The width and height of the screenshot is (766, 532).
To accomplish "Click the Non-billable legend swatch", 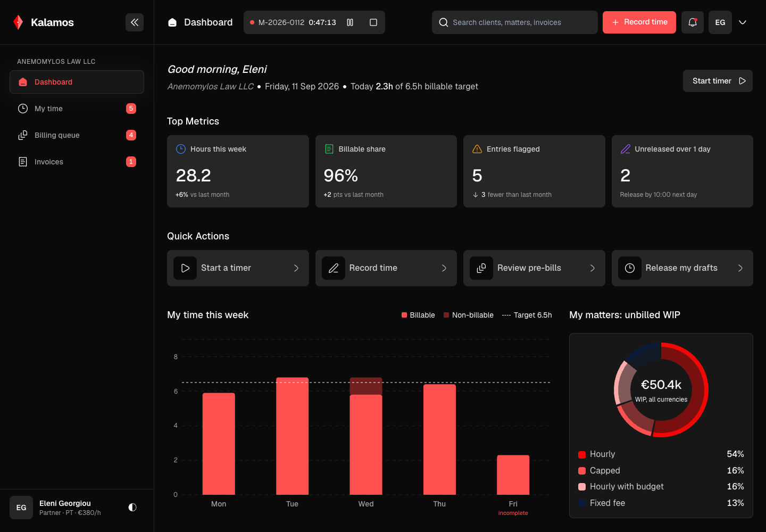I will (446, 315).
